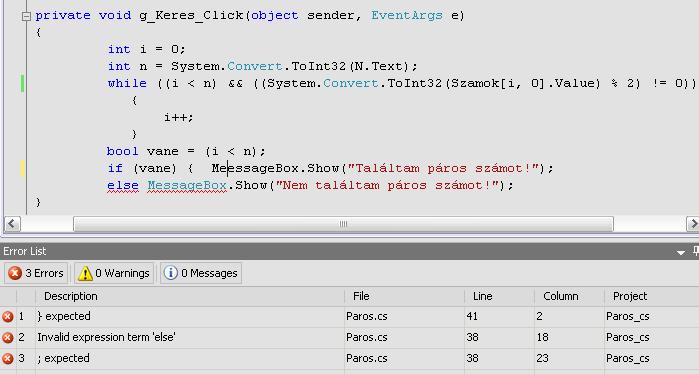Screen dimensions: 699x374
Task: Click the red error icon of error 1
Action: (x=8, y=316)
